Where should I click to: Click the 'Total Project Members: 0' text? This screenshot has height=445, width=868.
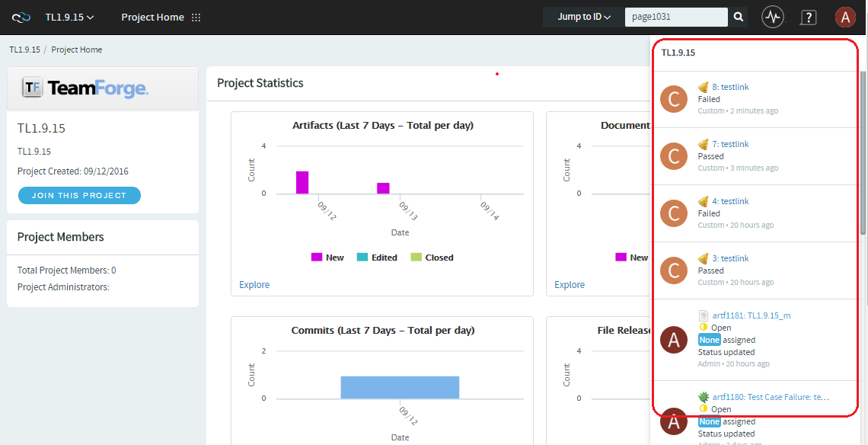[x=67, y=271]
